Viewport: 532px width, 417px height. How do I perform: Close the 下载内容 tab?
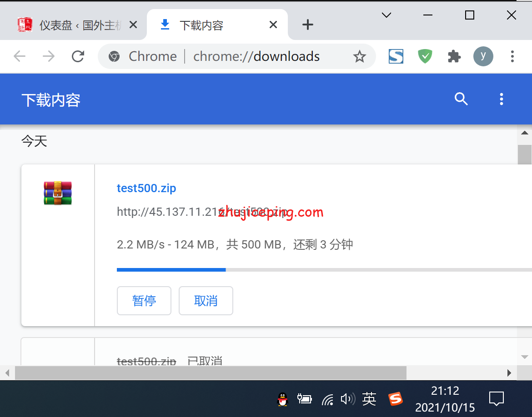coord(273,25)
